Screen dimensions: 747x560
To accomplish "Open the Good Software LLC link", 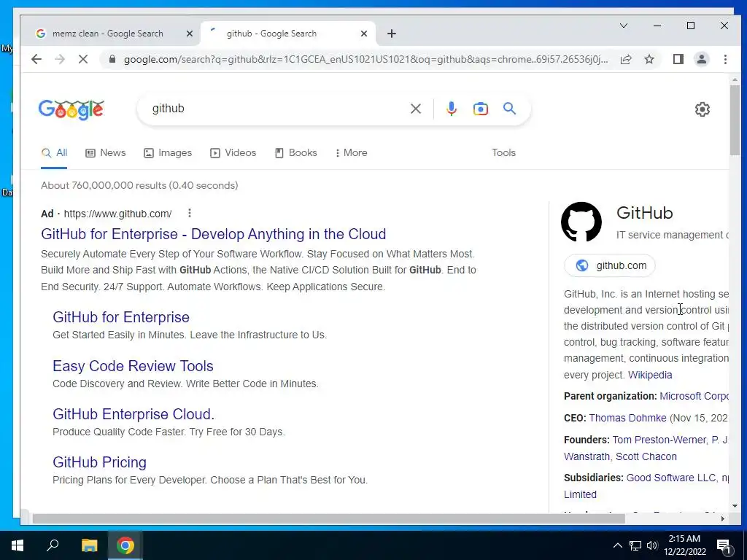I will point(671,478).
